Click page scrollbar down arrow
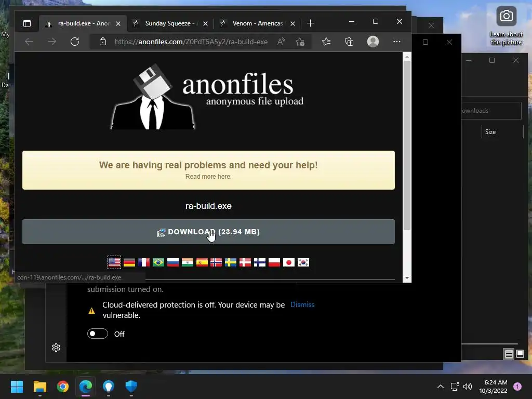532x399 pixels. [x=407, y=278]
